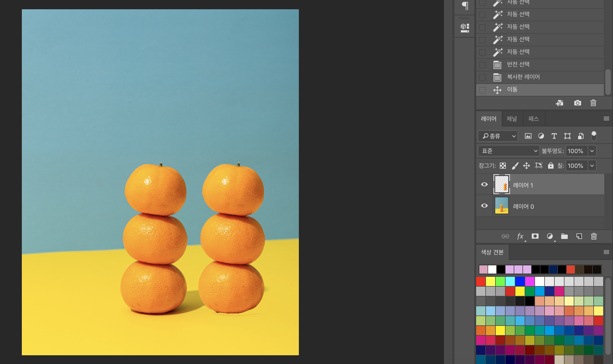
Task: Select the 반전 선택 history step
Action: click(518, 65)
